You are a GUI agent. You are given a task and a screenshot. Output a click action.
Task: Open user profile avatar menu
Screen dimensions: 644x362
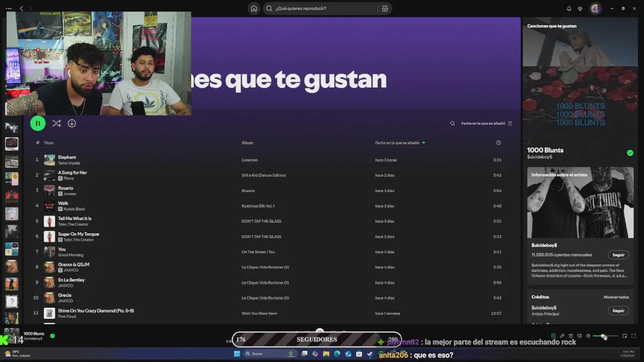tap(596, 9)
